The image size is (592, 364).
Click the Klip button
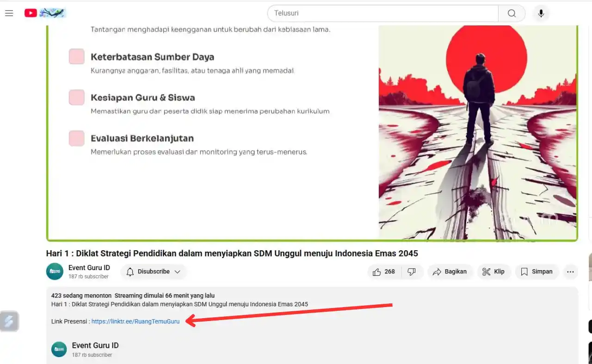(493, 271)
